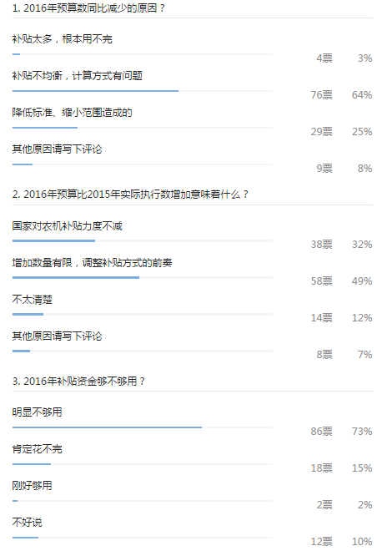Click the 49% result bar
The image size is (392, 551).
[x=143, y=278]
